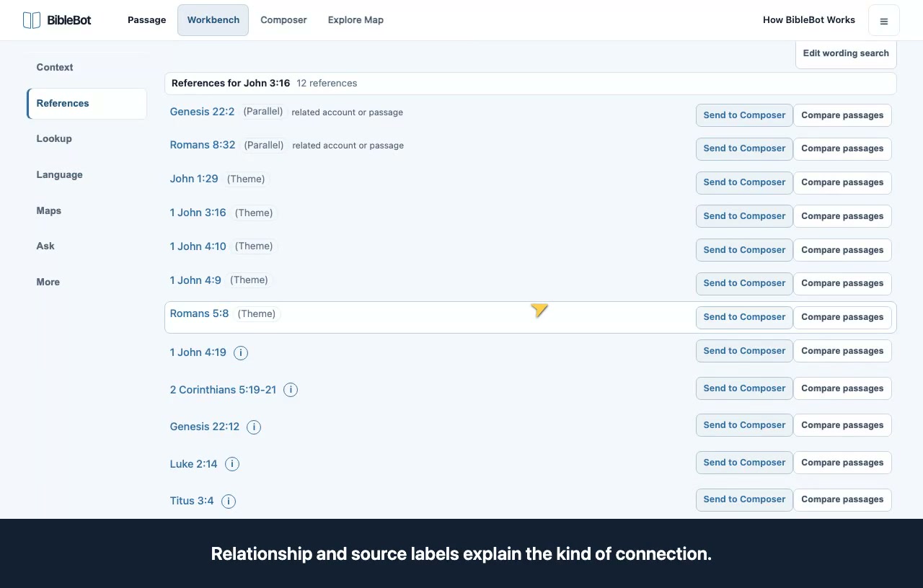
Task: Send John 1:29 to Composer
Action: pos(744,182)
